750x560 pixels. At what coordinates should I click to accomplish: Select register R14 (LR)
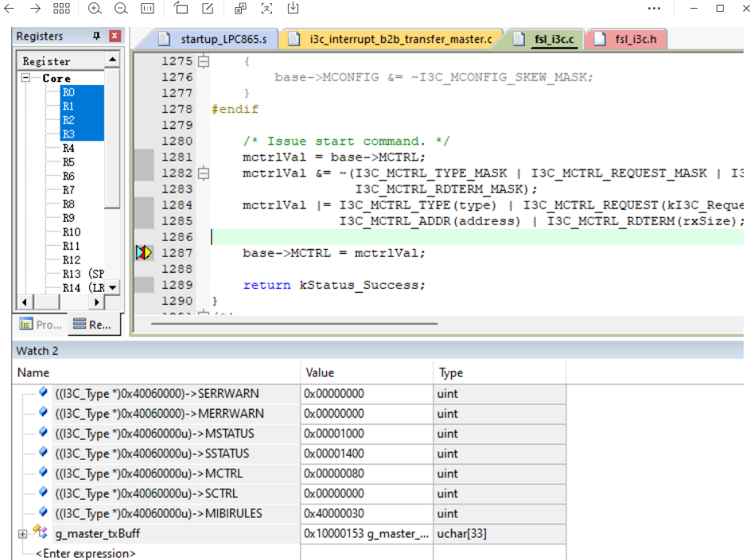pyautogui.click(x=84, y=288)
